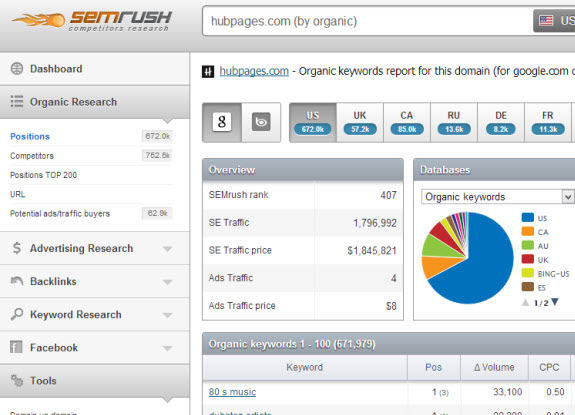
Task: Open Dashboard globe icon
Action: coord(17,69)
